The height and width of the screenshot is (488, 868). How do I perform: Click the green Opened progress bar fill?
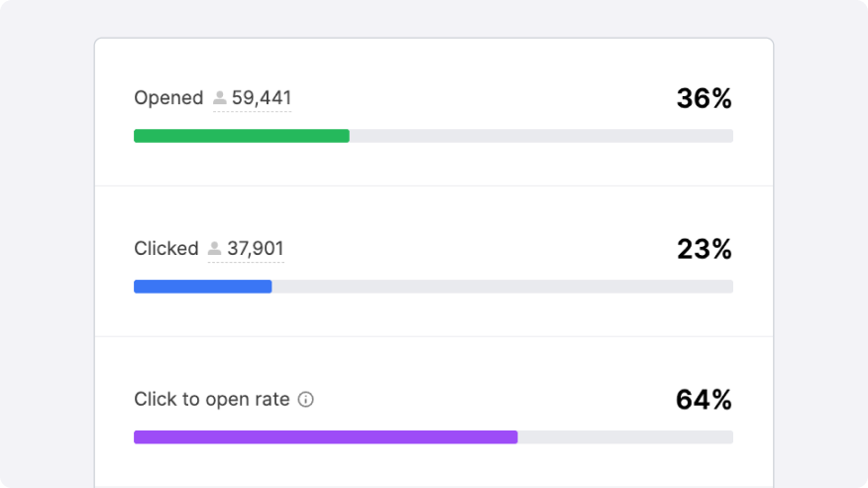tap(241, 136)
